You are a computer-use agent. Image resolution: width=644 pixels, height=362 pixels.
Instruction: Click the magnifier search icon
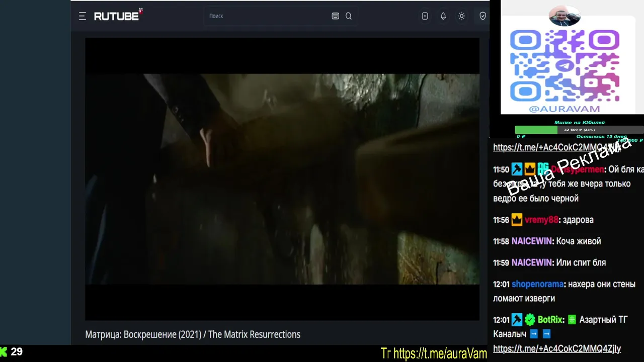[349, 16]
